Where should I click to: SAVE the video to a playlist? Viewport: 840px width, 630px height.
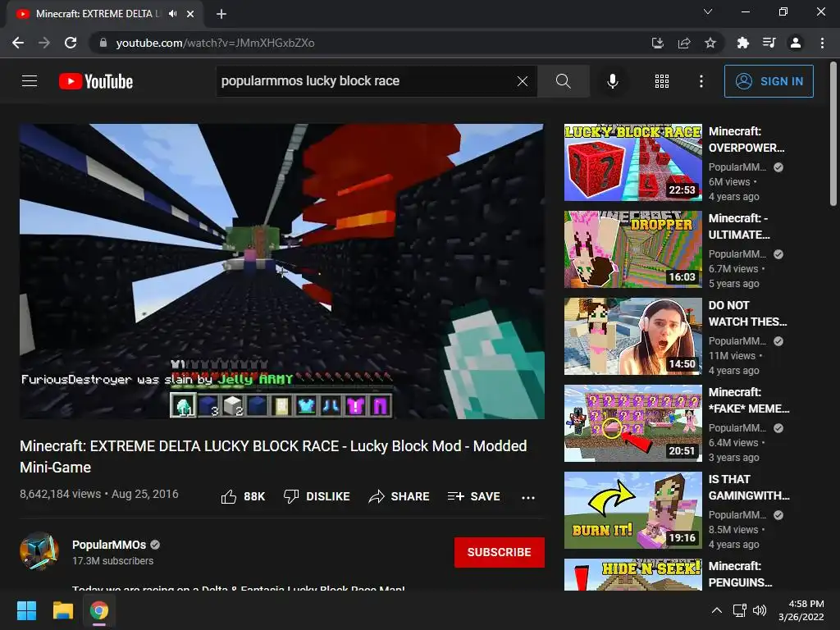(473, 496)
